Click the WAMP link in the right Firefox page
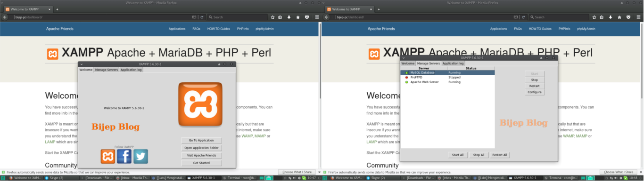Screen dimensions: 644x183 (x=569, y=136)
